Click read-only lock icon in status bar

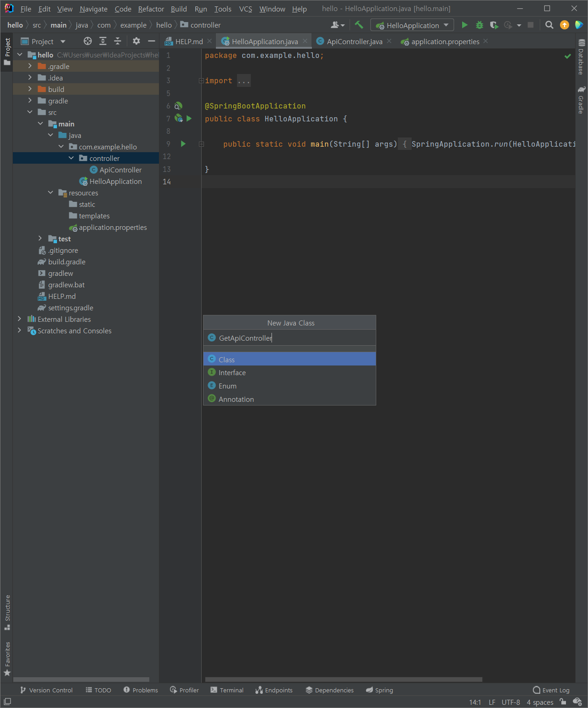click(563, 702)
